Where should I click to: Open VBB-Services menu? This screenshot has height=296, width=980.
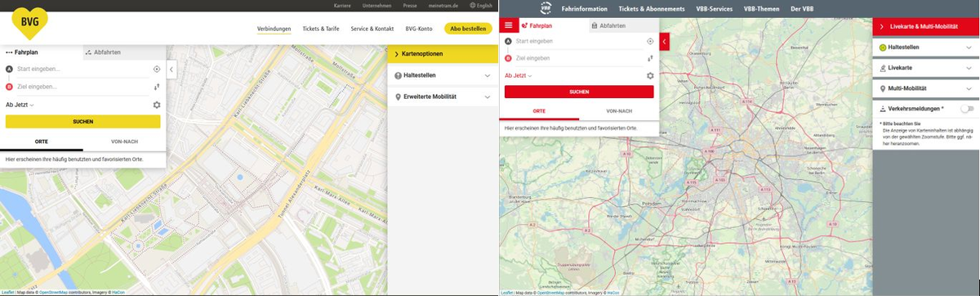click(715, 8)
